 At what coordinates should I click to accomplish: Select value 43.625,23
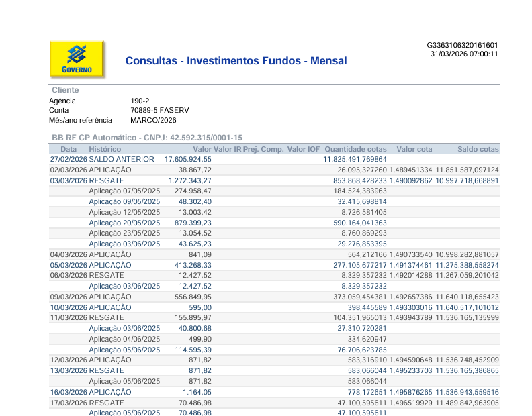195,244
